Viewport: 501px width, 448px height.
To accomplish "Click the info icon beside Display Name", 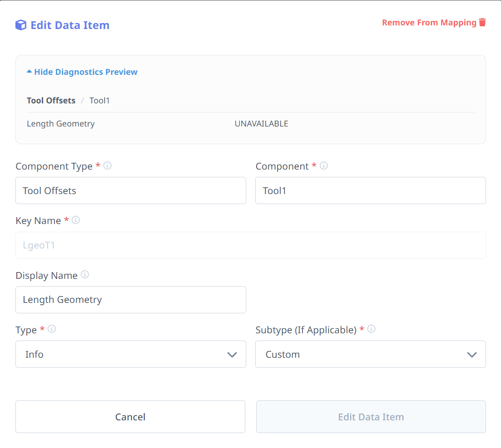I will pos(85,275).
